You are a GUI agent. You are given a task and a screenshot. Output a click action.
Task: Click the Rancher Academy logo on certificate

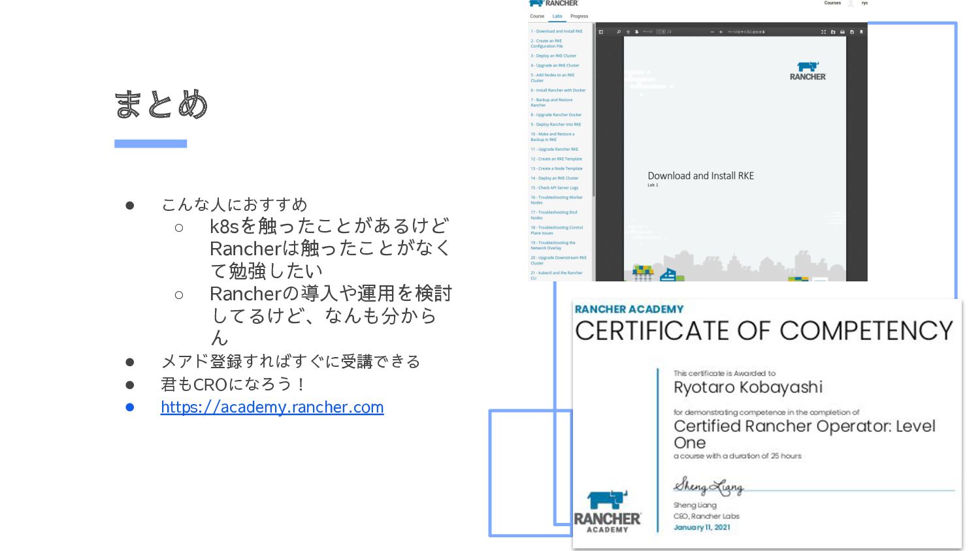point(608,511)
